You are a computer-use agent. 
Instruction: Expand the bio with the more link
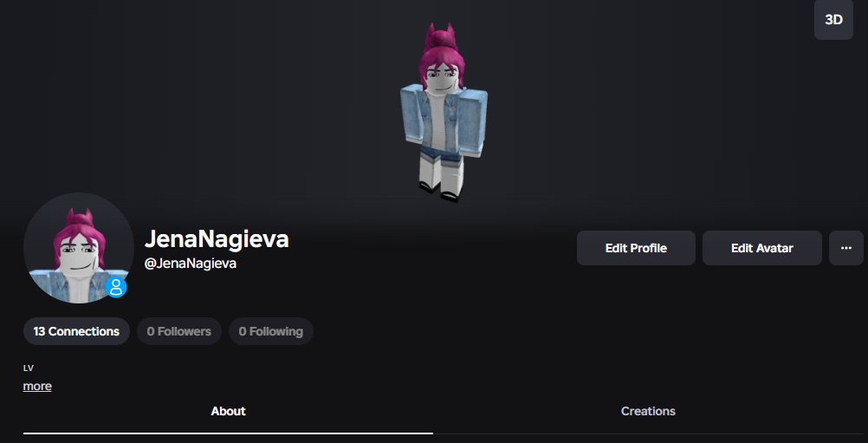pos(37,386)
